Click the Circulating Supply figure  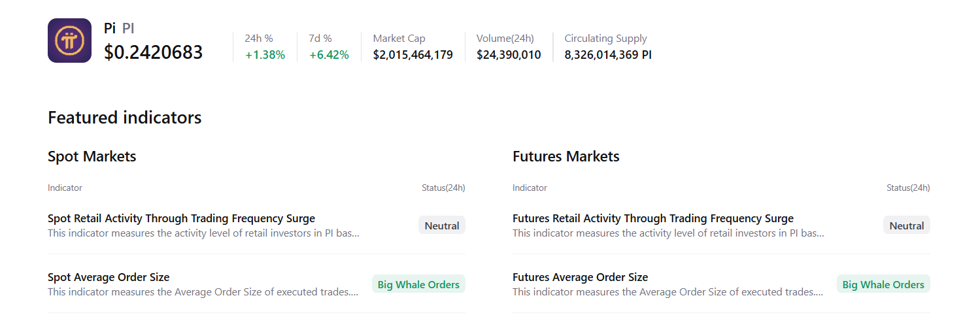click(608, 55)
